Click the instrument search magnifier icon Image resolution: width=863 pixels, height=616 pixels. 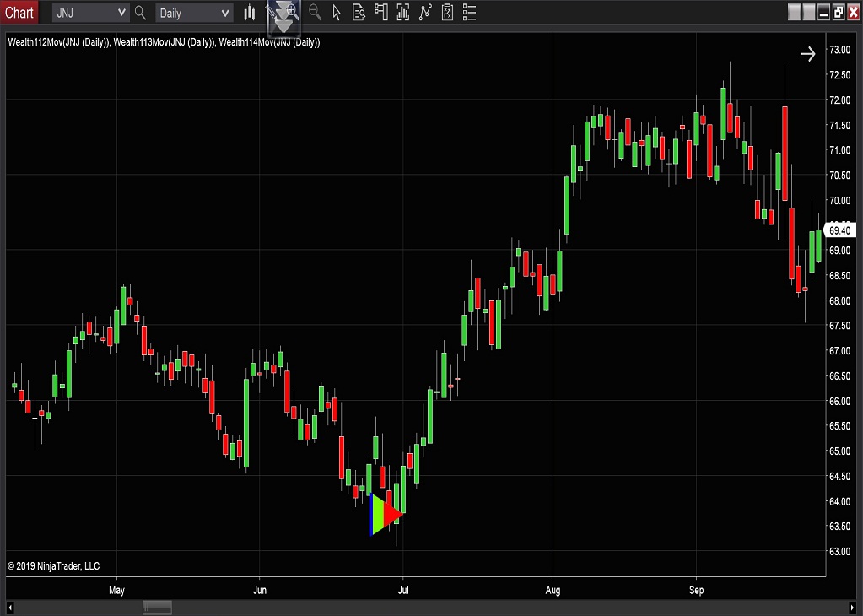140,13
